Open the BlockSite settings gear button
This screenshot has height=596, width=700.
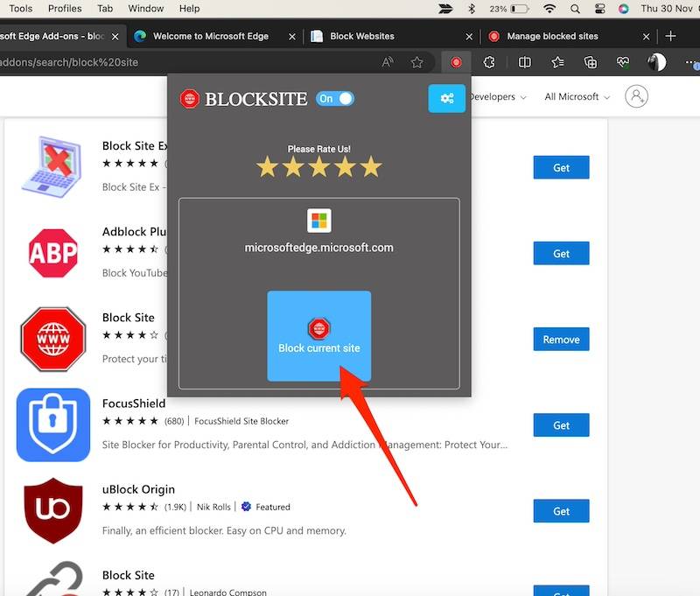tap(446, 98)
